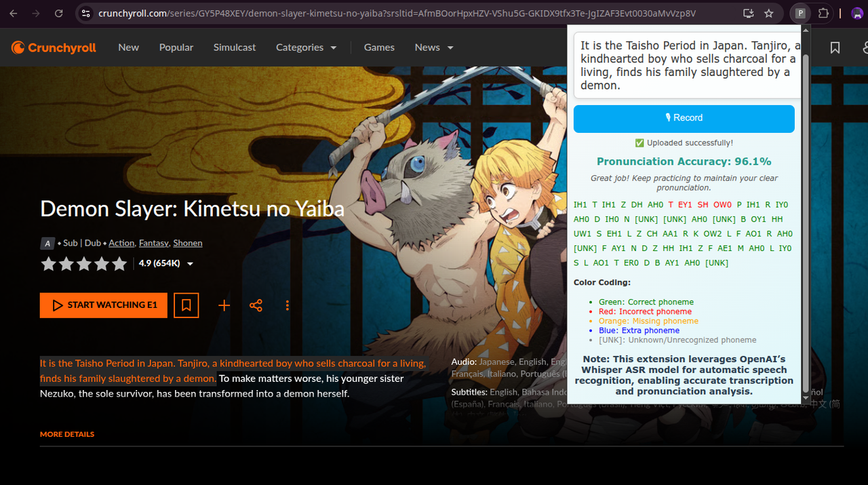The height and width of the screenshot is (485, 868).
Task: Click the extension popup text box
Action: pyautogui.click(x=688, y=65)
